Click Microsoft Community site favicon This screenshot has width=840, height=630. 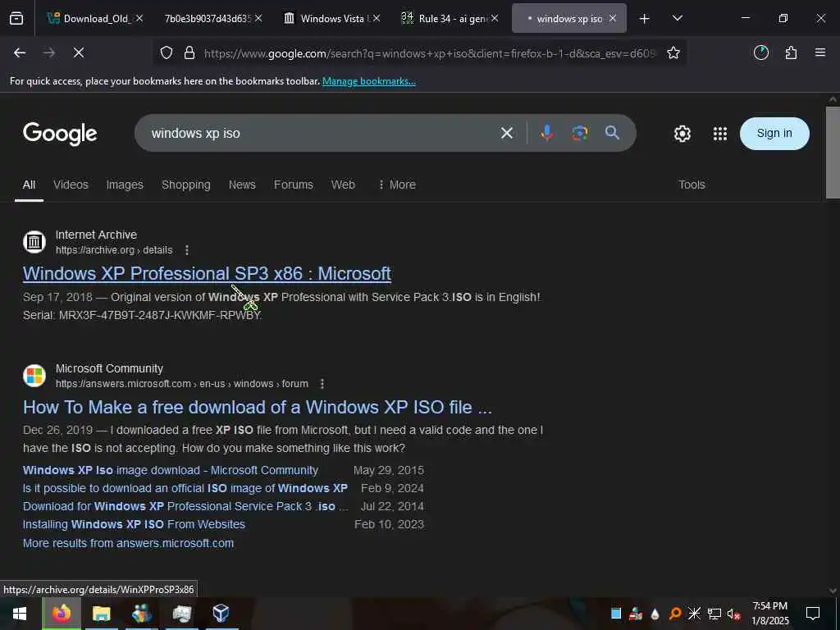point(34,376)
